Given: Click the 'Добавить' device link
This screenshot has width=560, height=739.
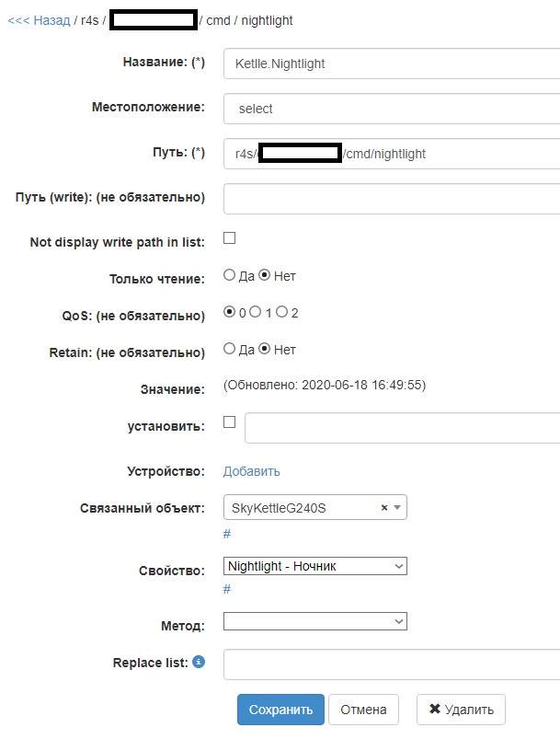Looking at the screenshot, I should pos(252,471).
